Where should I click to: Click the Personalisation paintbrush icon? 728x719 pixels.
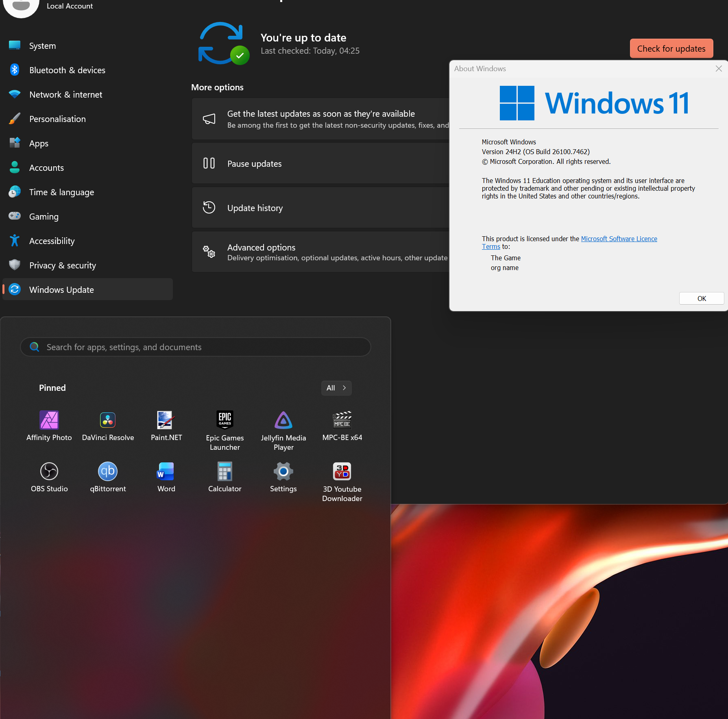click(15, 119)
